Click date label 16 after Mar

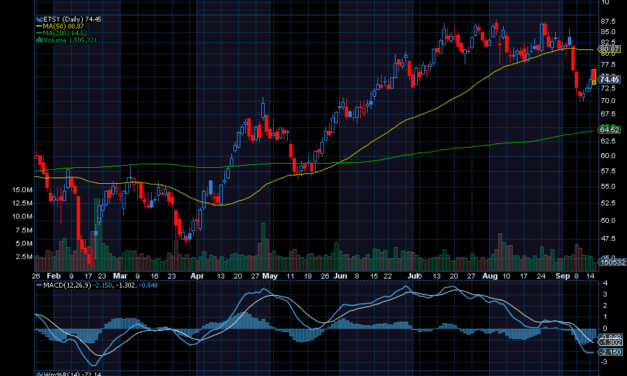(x=155, y=276)
